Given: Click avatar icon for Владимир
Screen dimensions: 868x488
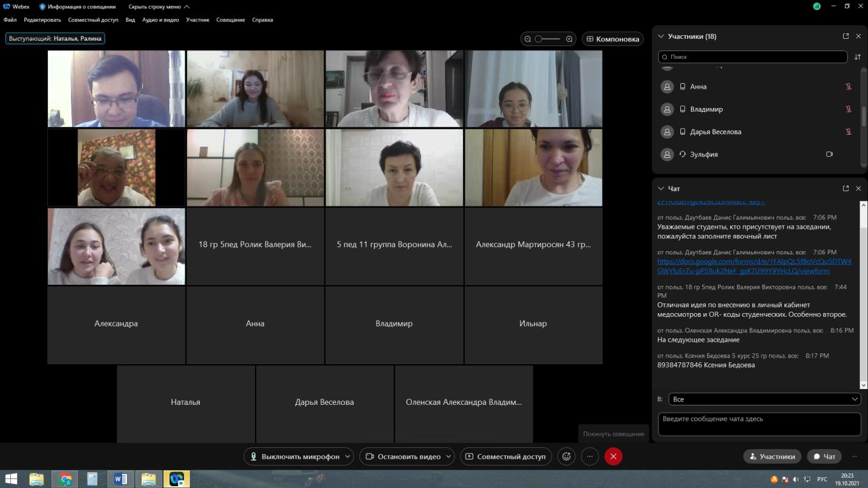Looking at the screenshot, I should pyautogui.click(x=667, y=109).
